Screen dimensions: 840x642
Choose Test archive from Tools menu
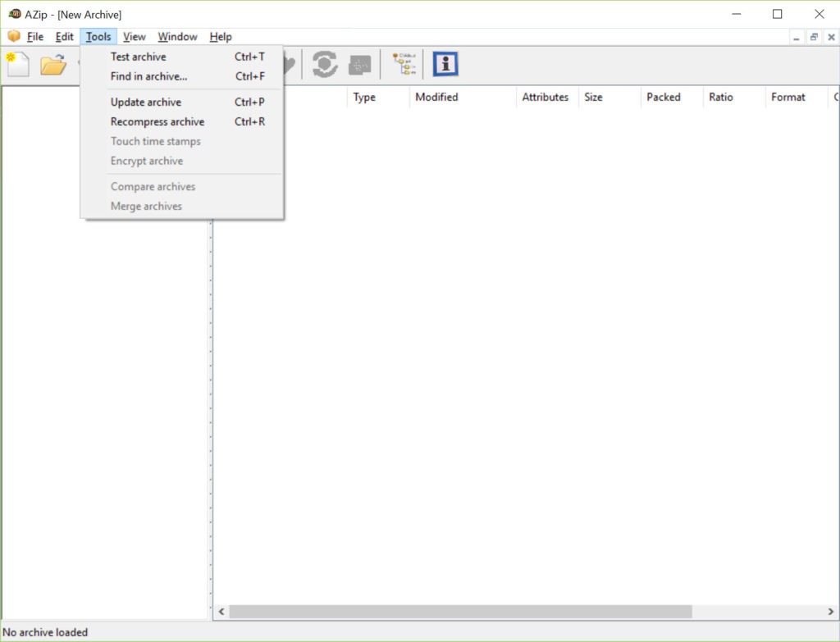pyautogui.click(x=182, y=57)
